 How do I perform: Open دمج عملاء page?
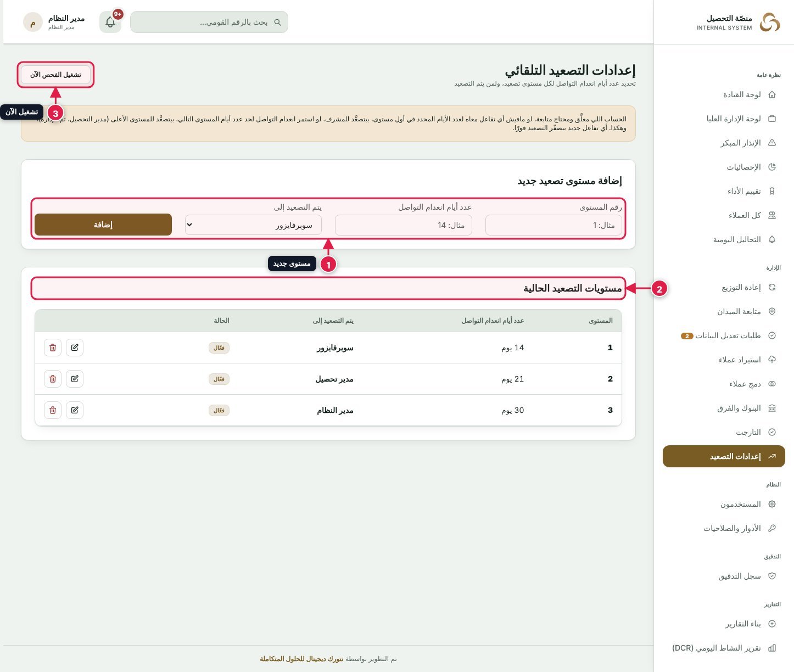click(724, 384)
